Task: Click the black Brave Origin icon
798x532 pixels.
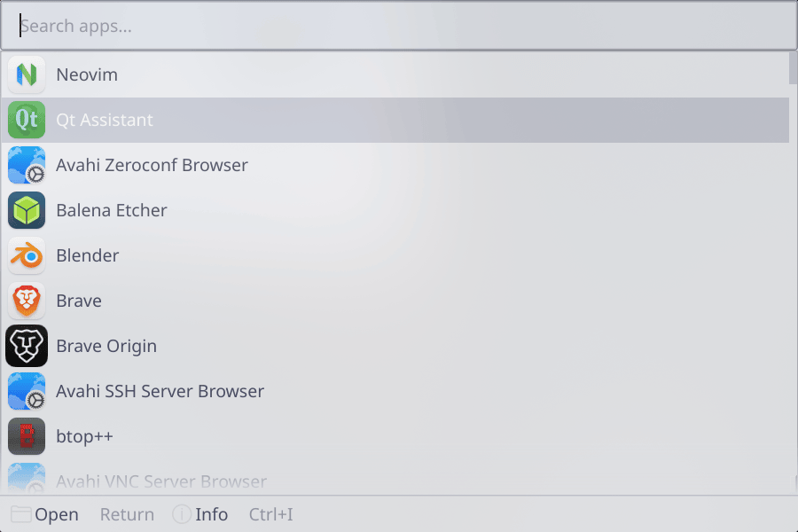Action: click(27, 346)
